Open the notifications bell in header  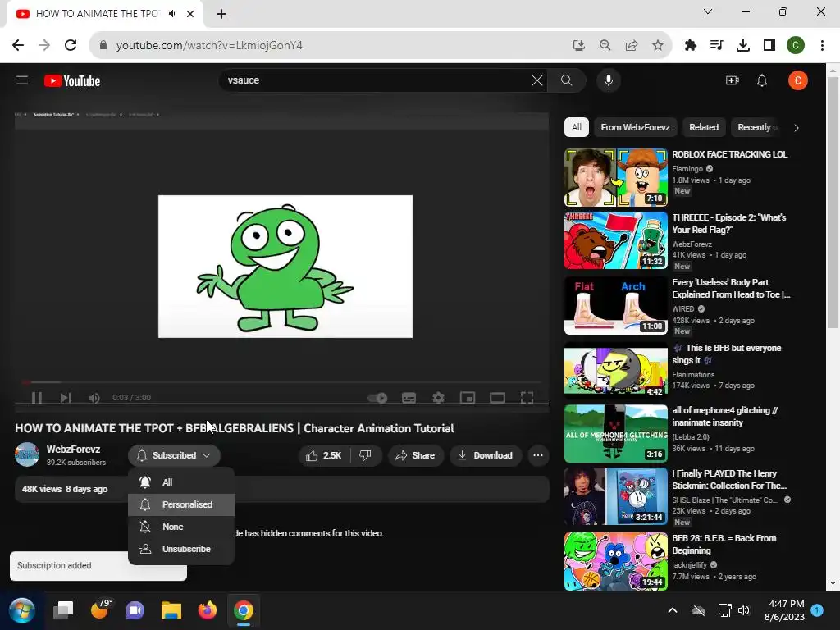click(x=762, y=80)
